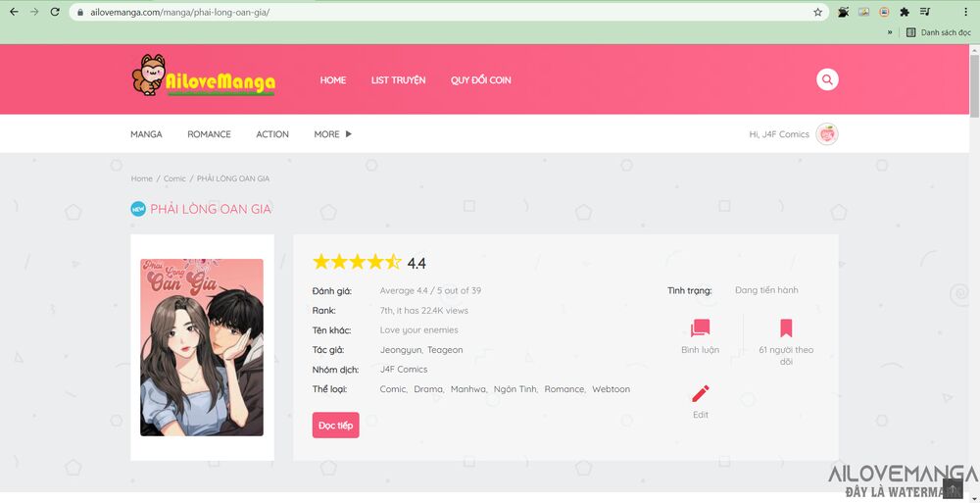
Task: Bookmark this page with the star icon
Action: 817,12
